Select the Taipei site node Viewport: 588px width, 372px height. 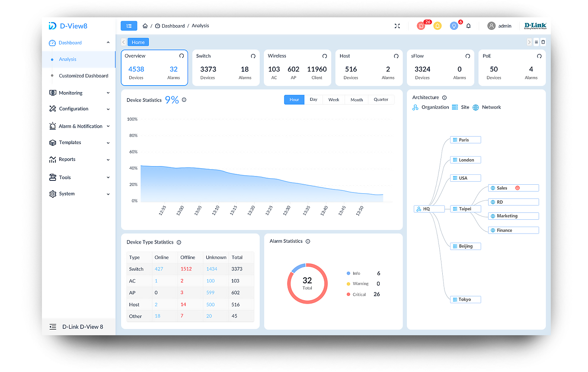(465, 209)
